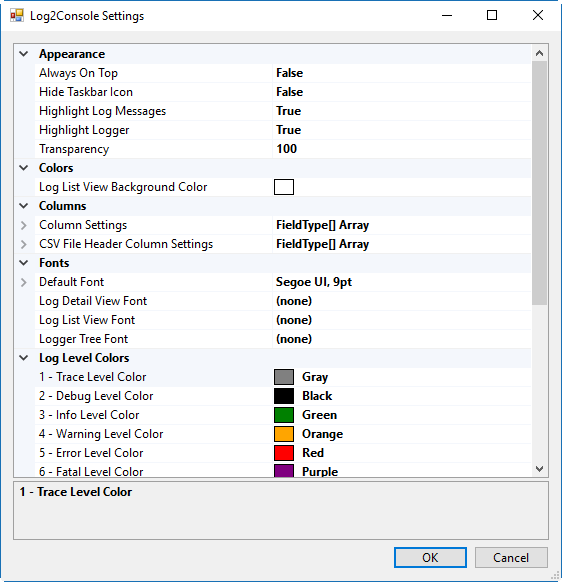
Task: Click Column Settings FieldType[] Array value
Action: pyautogui.click(x=323, y=225)
